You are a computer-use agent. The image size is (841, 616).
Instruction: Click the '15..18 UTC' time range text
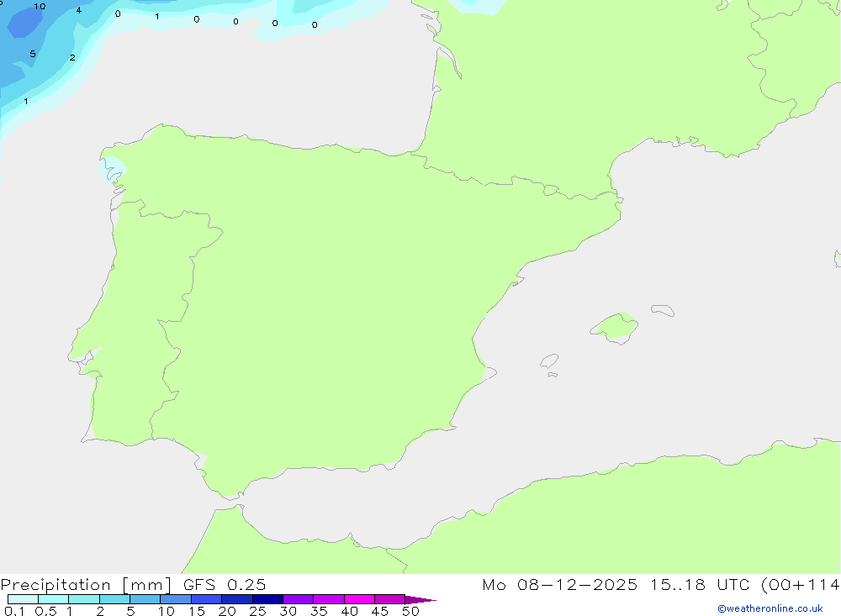pyautogui.click(x=700, y=585)
